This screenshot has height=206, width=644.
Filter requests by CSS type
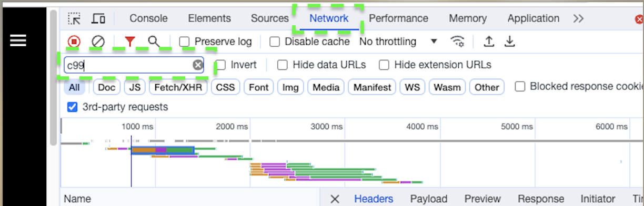tap(226, 87)
